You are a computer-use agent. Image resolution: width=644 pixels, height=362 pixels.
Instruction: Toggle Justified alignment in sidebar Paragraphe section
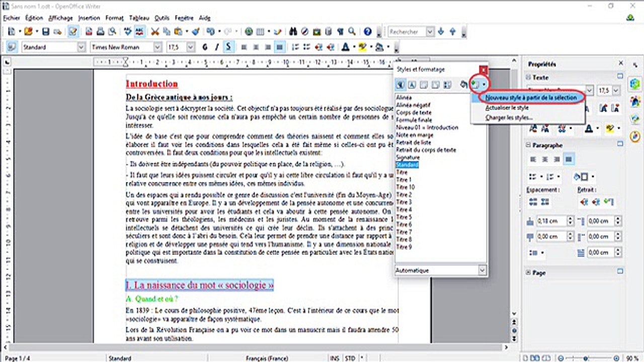569,159
